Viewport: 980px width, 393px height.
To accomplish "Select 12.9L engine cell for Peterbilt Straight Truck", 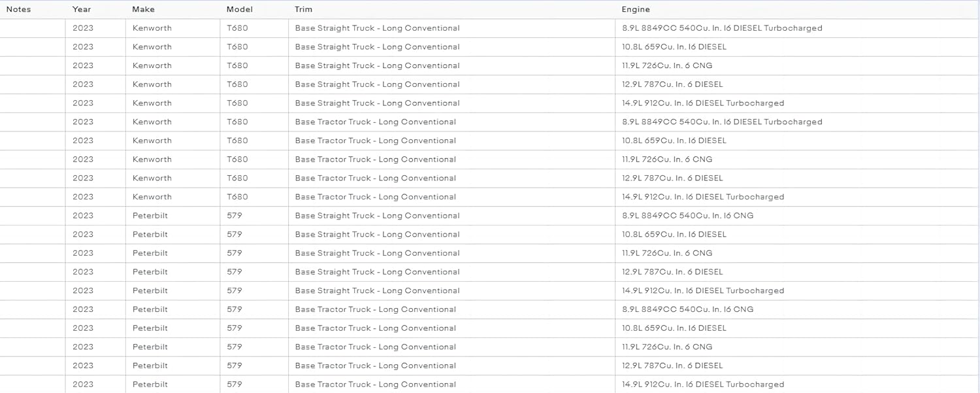I will click(672, 272).
